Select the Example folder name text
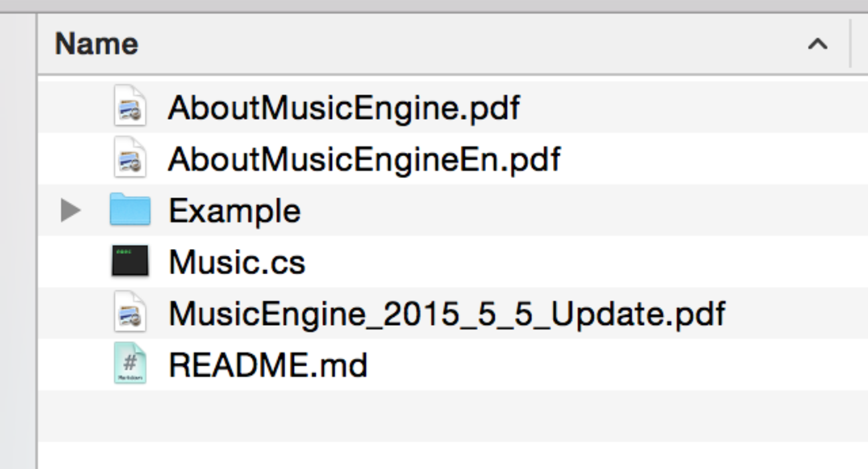 point(234,211)
